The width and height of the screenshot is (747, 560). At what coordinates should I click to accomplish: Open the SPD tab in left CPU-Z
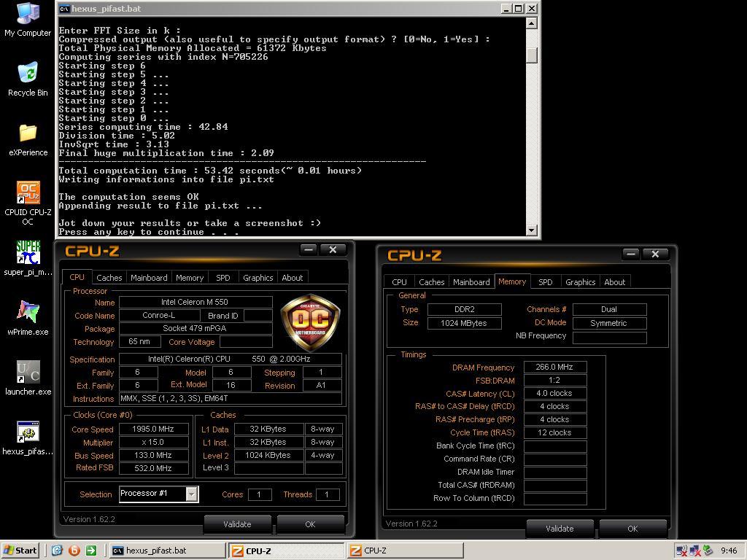point(223,278)
